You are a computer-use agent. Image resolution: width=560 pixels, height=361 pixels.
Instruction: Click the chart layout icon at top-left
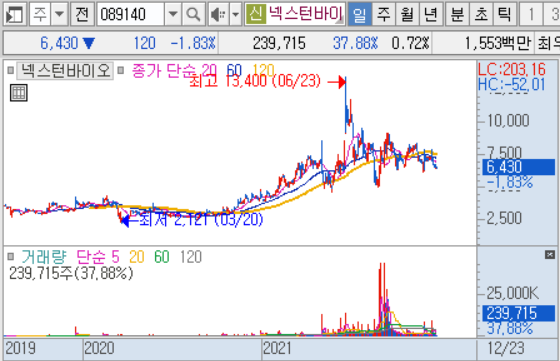(15, 14)
